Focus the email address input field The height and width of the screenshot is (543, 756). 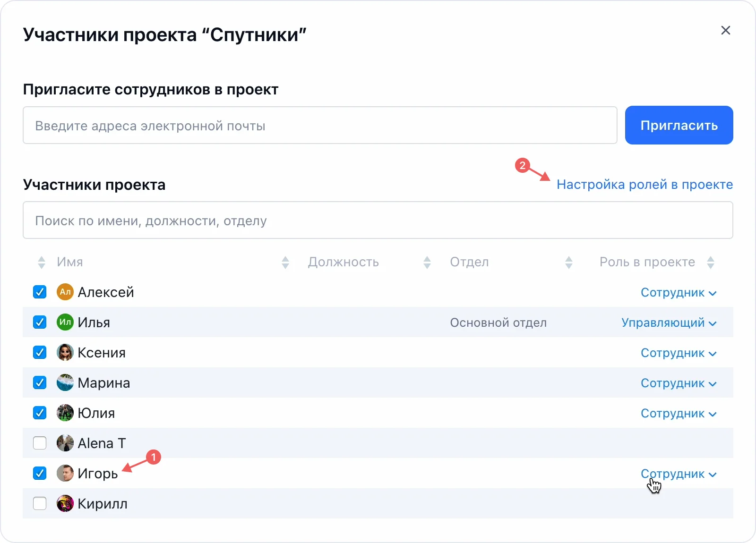tap(320, 126)
